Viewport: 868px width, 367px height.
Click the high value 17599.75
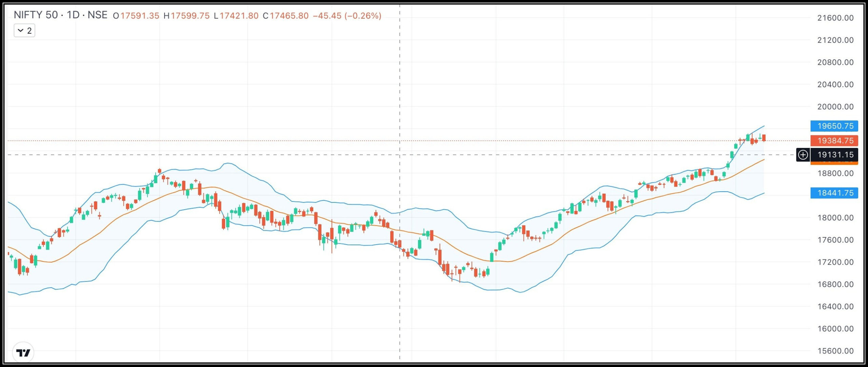tap(190, 16)
